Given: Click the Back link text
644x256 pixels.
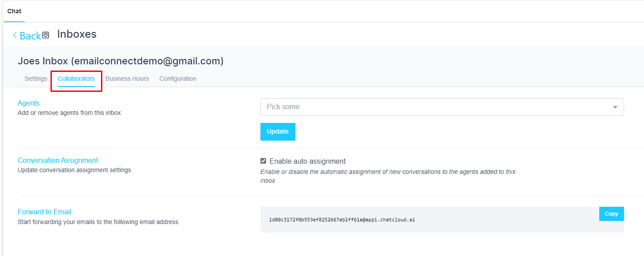Looking at the screenshot, I should (30, 36).
